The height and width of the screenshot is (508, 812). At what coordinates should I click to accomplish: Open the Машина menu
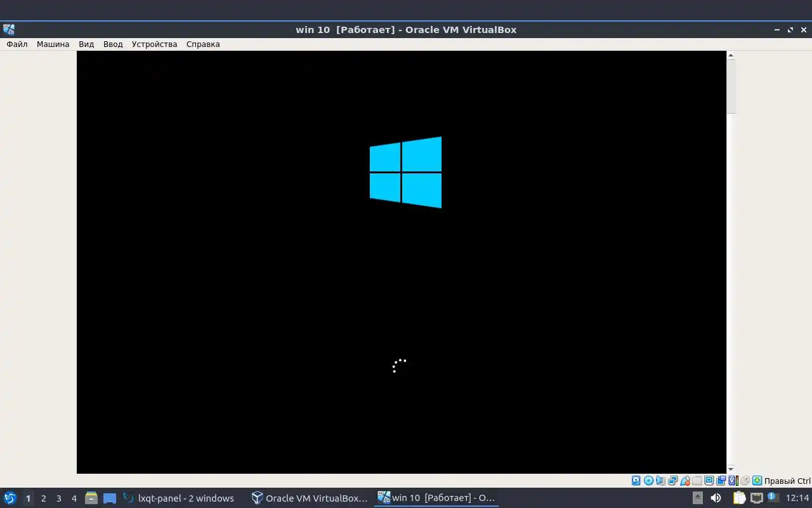click(53, 44)
